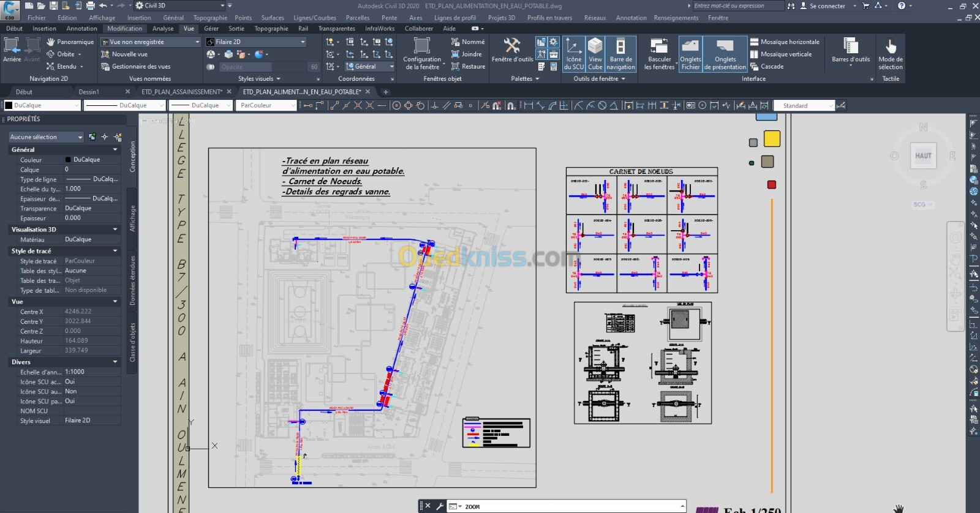This screenshot has height=513, width=980.
Task: Click the Help question mark icon
Action: click(x=902, y=6)
